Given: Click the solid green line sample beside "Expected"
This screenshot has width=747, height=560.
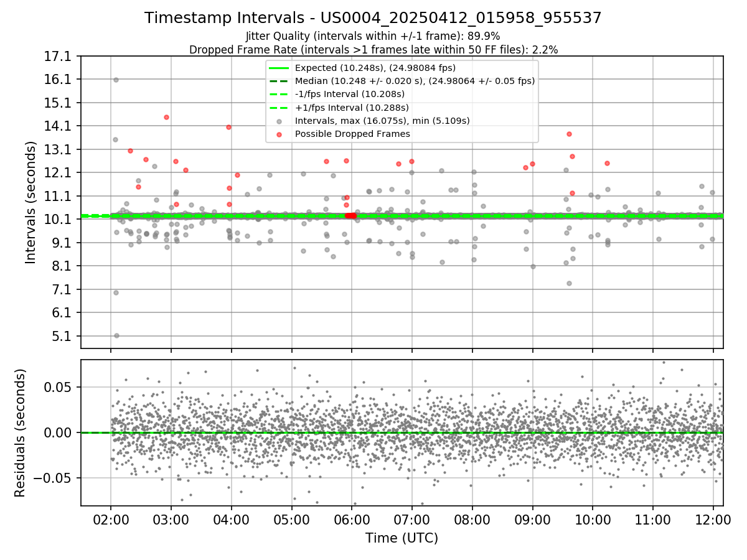Looking at the screenshot, I should tap(279, 68).
